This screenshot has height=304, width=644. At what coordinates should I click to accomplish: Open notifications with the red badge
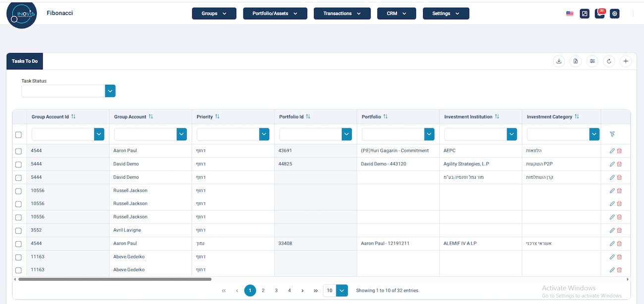tap(600, 13)
